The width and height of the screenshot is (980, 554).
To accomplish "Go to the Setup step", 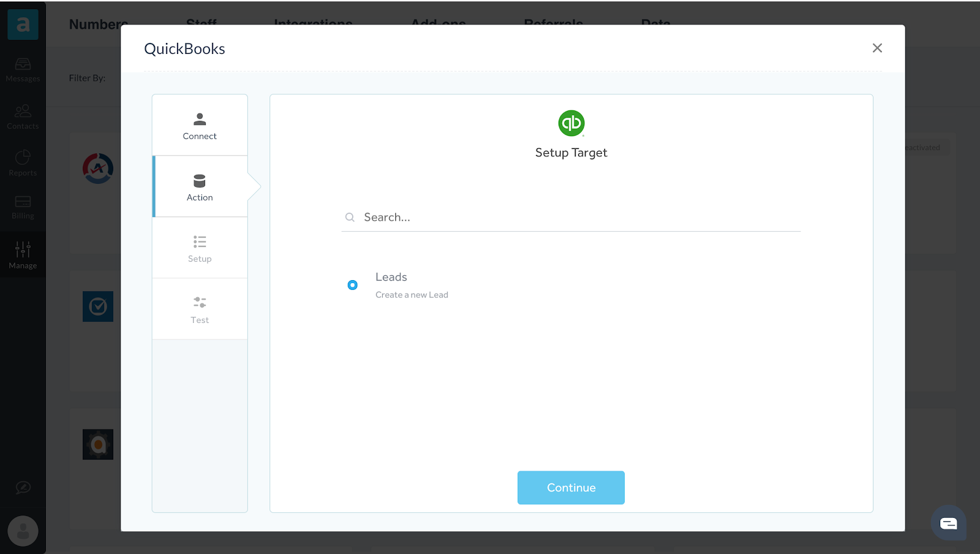I will (x=200, y=248).
